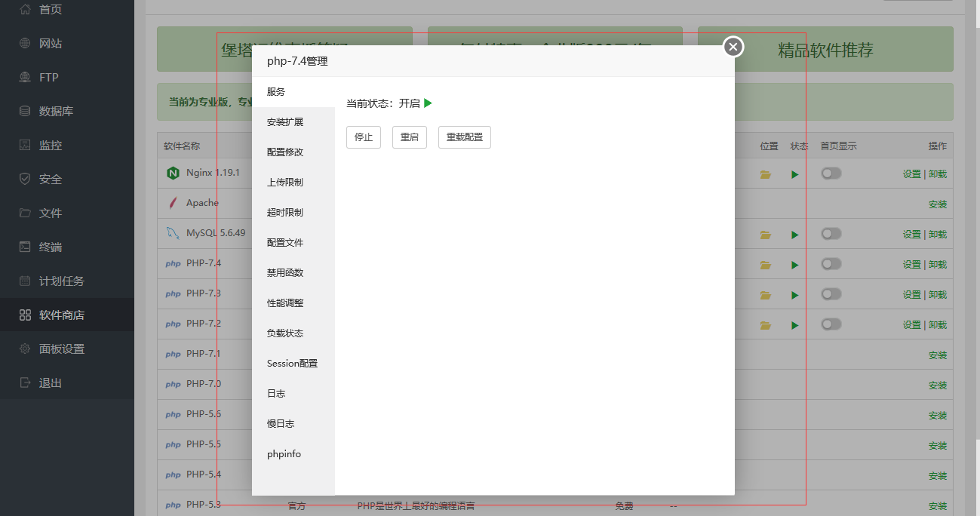Open 设置 for MySQL 5.6.49
Viewport: 980px width, 516px height.
[x=911, y=235]
